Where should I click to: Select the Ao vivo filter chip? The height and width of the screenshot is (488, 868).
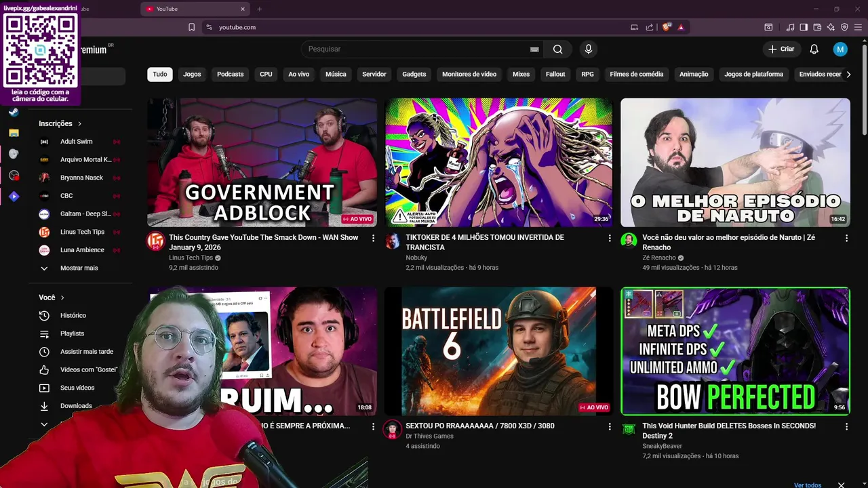tap(298, 75)
